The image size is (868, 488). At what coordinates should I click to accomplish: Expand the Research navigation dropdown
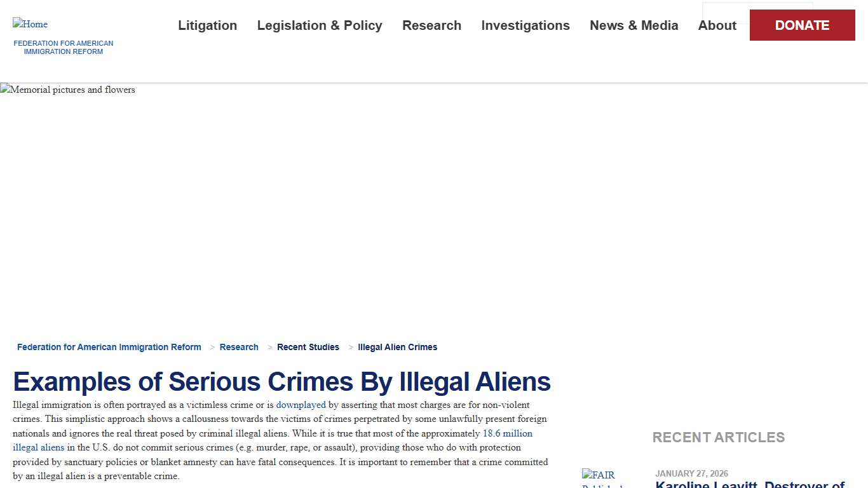[431, 25]
